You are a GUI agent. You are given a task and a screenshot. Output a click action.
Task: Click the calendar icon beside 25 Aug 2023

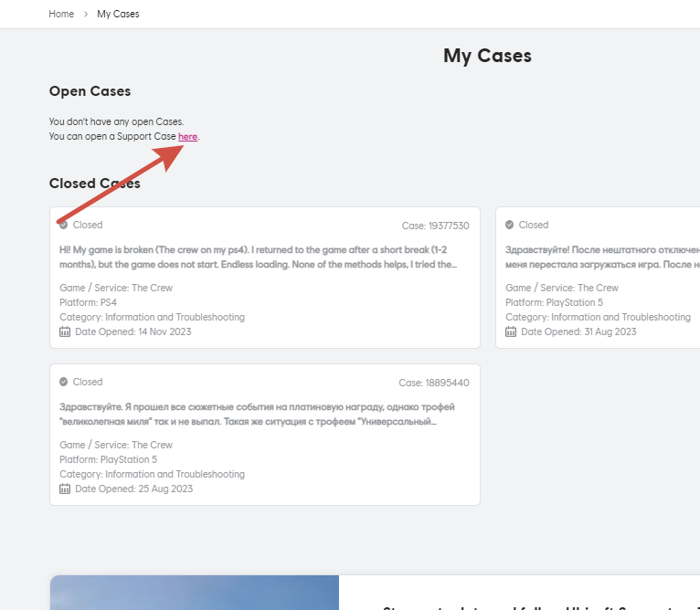coord(65,489)
